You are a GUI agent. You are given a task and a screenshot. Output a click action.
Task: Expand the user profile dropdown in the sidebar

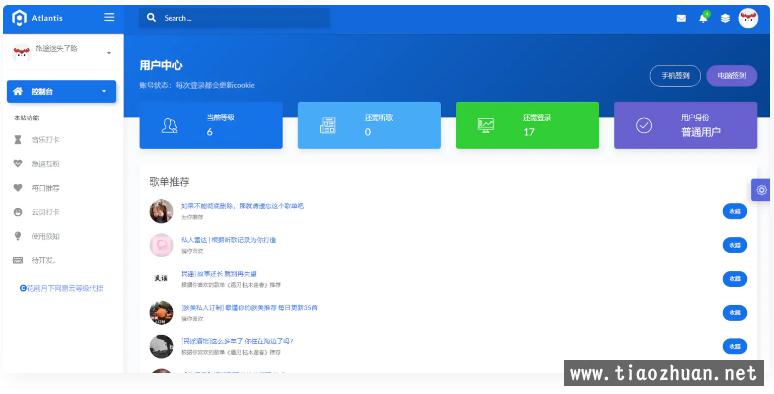[x=109, y=53]
